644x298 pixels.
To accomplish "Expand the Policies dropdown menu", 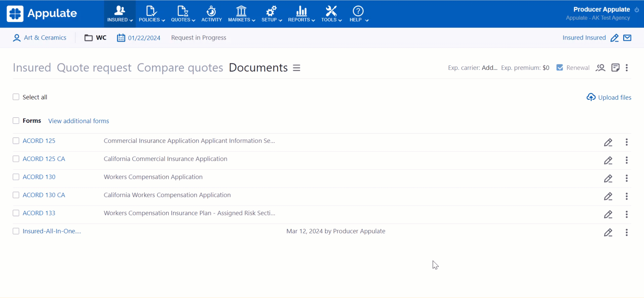I will tap(152, 14).
